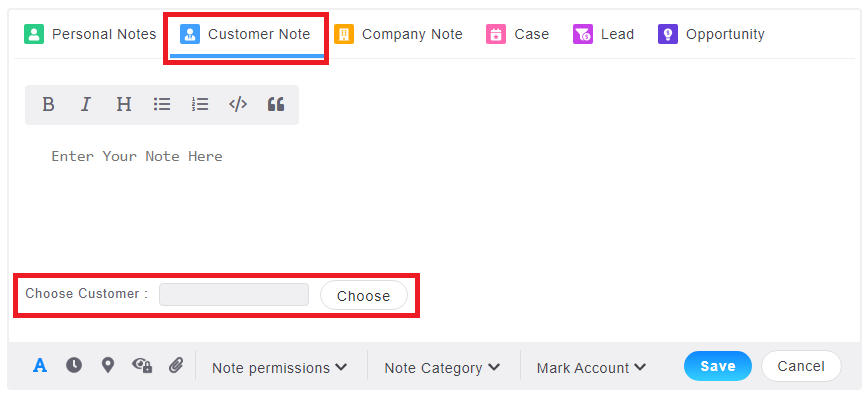Expand the Mark Account dropdown
This screenshot has width=867, height=394.
pos(591,367)
